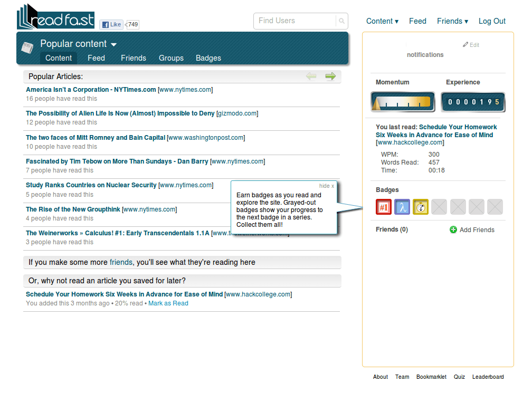
Task: Open Fascinated by Tim Tebow article
Action: click(x=117, y=161)
